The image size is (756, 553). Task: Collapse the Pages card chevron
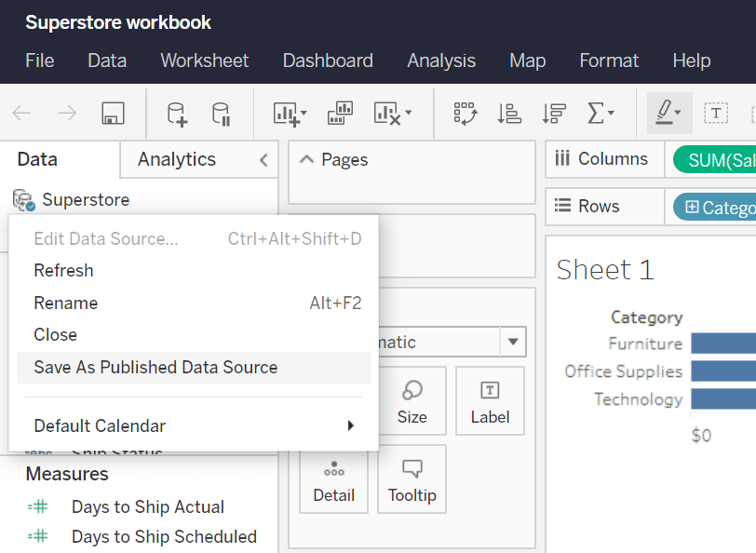pos(306,160)
